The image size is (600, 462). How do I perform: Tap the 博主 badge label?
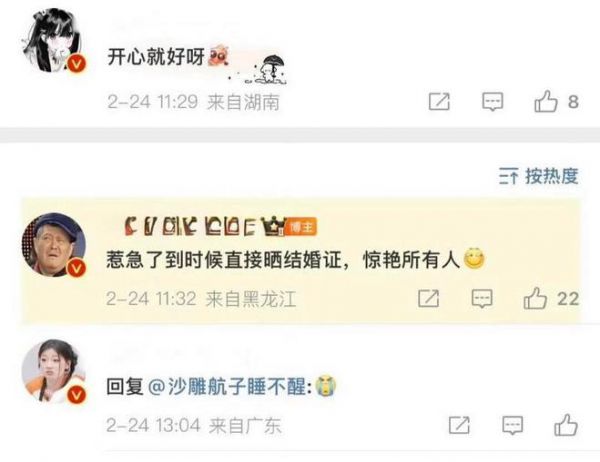tap(302, 227)
